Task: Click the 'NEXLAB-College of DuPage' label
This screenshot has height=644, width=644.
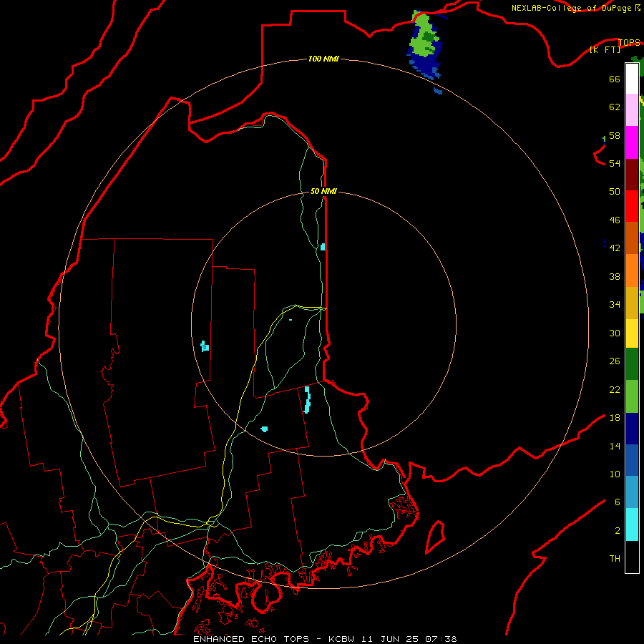Action: 572,8
